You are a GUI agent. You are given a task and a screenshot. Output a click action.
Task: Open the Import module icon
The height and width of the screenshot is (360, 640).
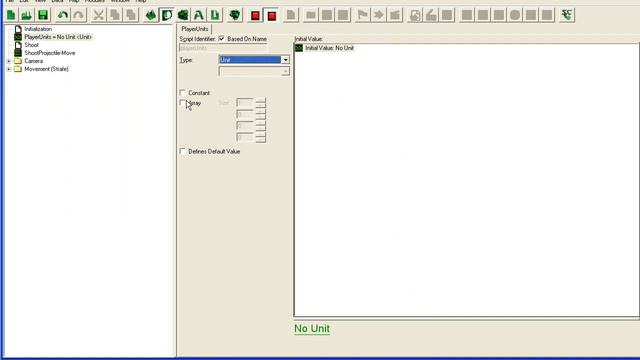(x=215, y=16)
